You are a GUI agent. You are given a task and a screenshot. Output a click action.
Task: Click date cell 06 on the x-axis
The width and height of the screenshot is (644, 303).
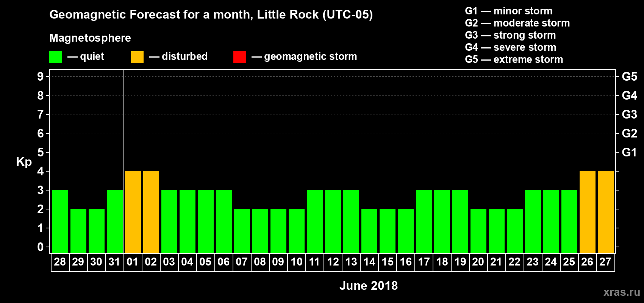pyautogui.click(x=224, y=262)
